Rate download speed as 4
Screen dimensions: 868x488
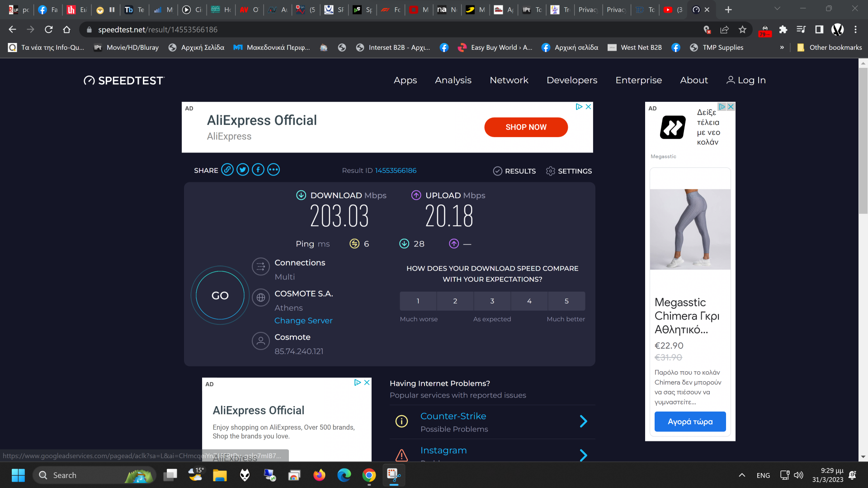click(x=529, y=301)
